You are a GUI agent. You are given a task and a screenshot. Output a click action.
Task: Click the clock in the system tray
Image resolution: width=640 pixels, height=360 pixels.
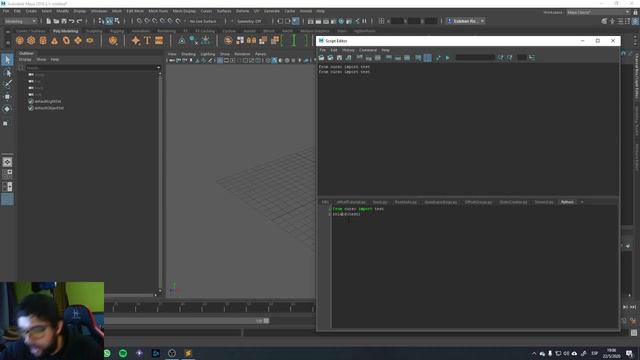click(x=611, y=353)
